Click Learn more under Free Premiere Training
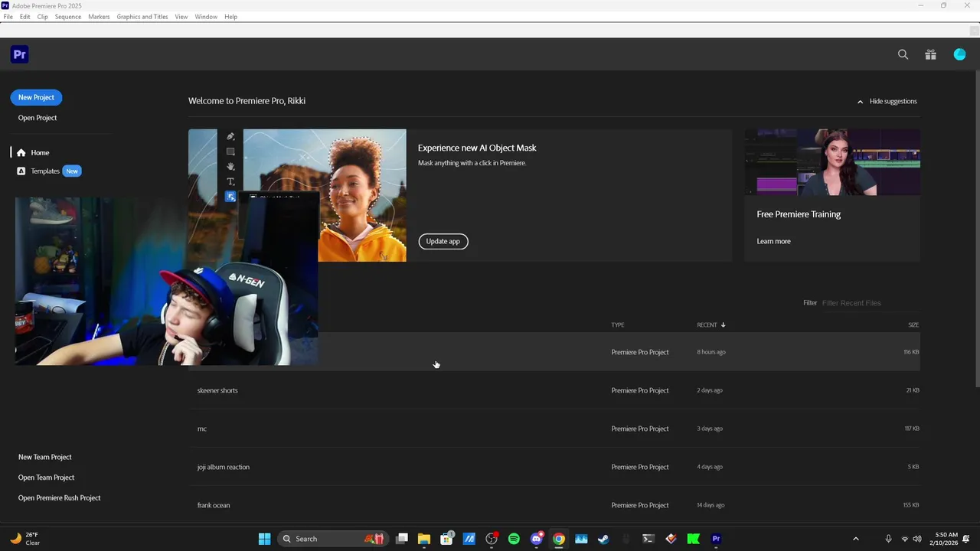This screenshot has width=980, height=551. click(x=773, y=241)
